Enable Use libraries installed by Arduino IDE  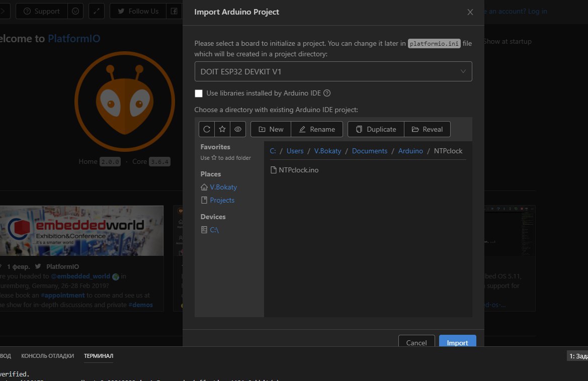199,93
